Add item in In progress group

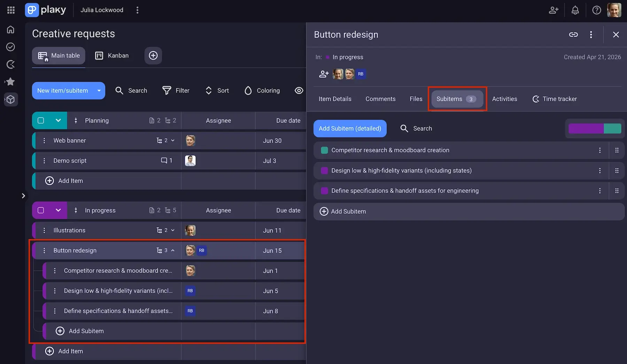click(64, 351)
